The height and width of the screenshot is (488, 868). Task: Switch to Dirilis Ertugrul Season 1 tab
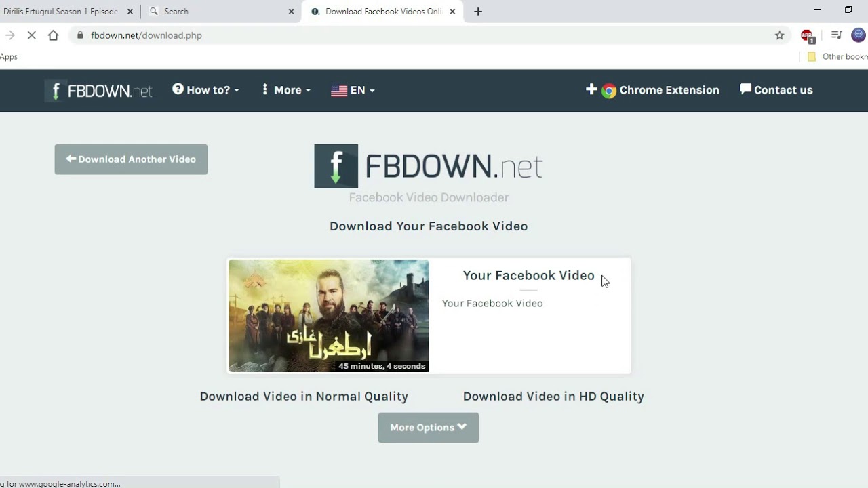point(61,12)
